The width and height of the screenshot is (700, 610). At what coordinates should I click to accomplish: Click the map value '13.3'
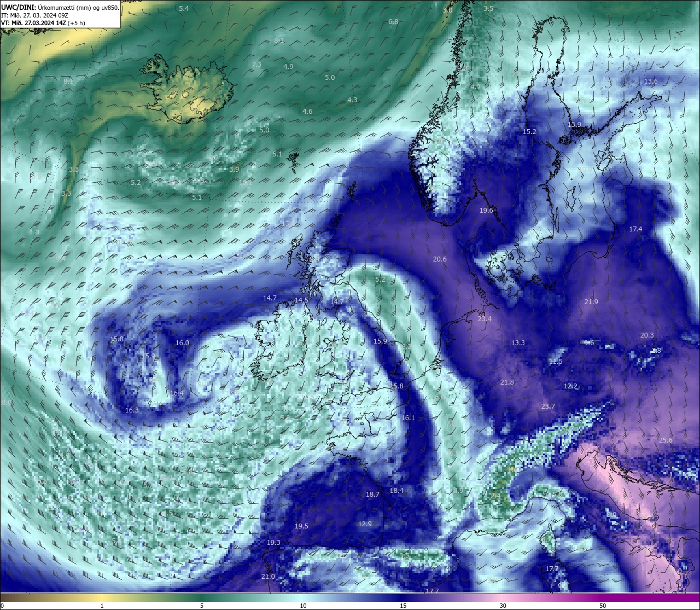pos(518,343)
